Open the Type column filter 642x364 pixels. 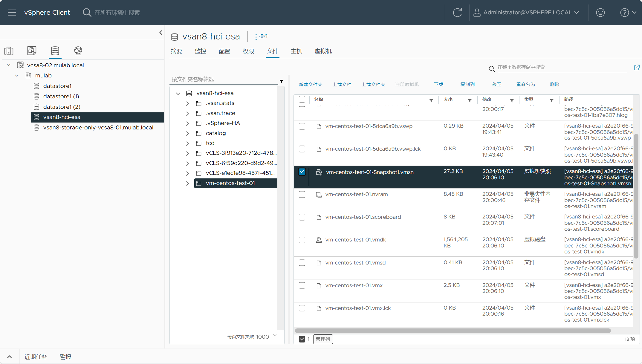point(552,100)
